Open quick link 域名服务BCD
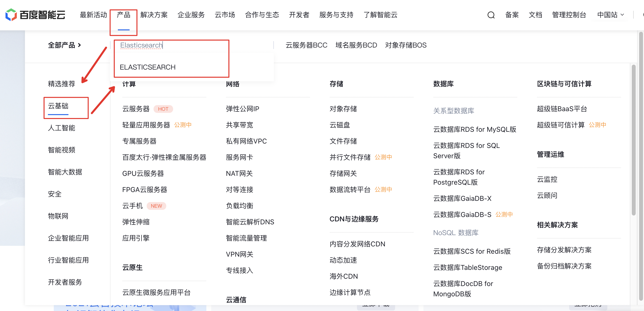Viewport: 644px width, 311px height. (356, 45)
